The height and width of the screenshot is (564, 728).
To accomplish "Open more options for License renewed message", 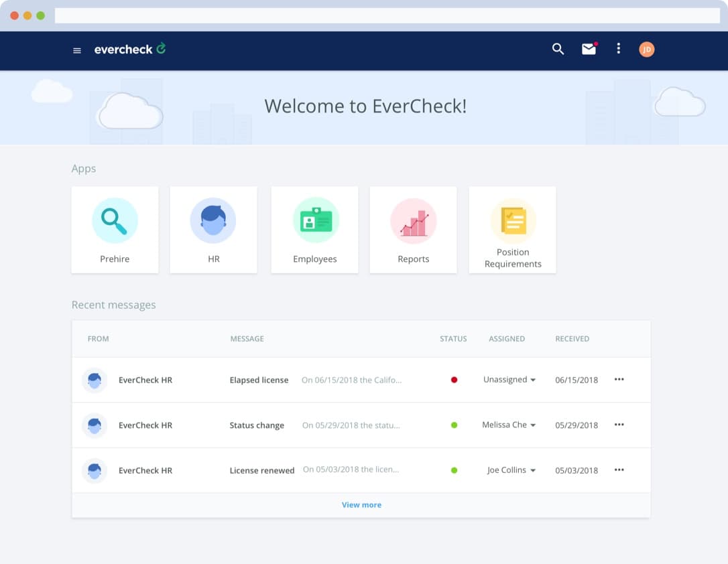I will tap(619, 470).
